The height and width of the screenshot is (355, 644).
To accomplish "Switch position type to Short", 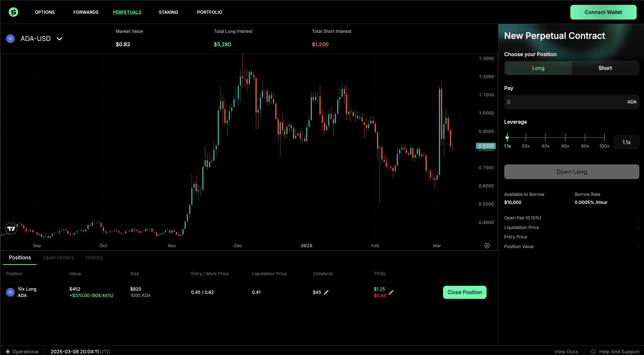I will pos(605,68).
